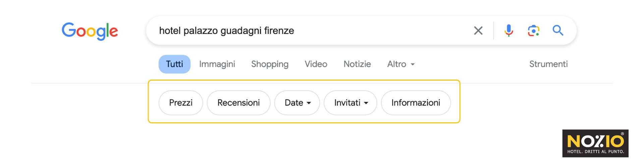Viewport: 644px width, 168px height.
Task: Open the Notizie tab
Action: [x=357, y=64]
